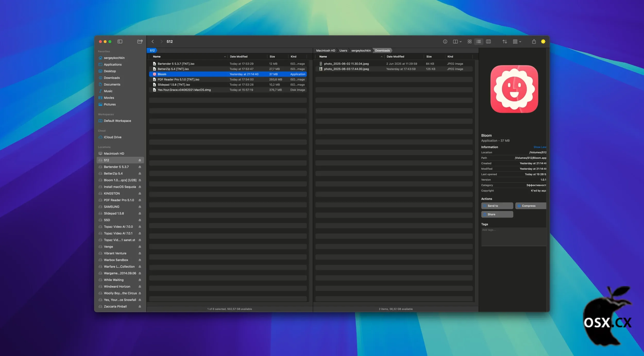Open the dual-pane layout dropdown
This screenshot has height=356, width=644.
pyautogui.click(x=457, y=42)
